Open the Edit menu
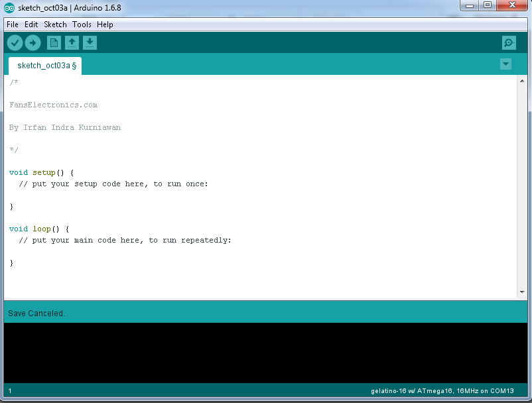Viewport: 532px width, 403px height. click(x=31, y=25)
